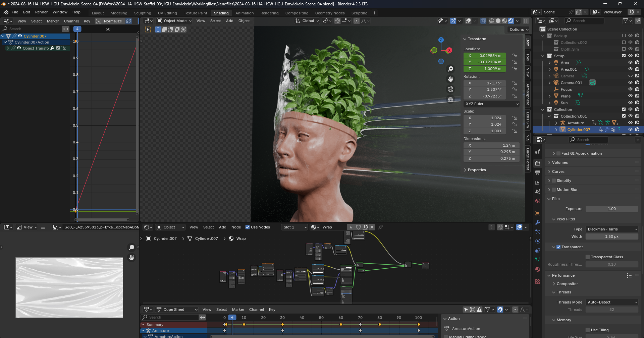Uncheck the Transparent film option
Image resolution: width=644 pixels, height=338 pixels.
558,247
